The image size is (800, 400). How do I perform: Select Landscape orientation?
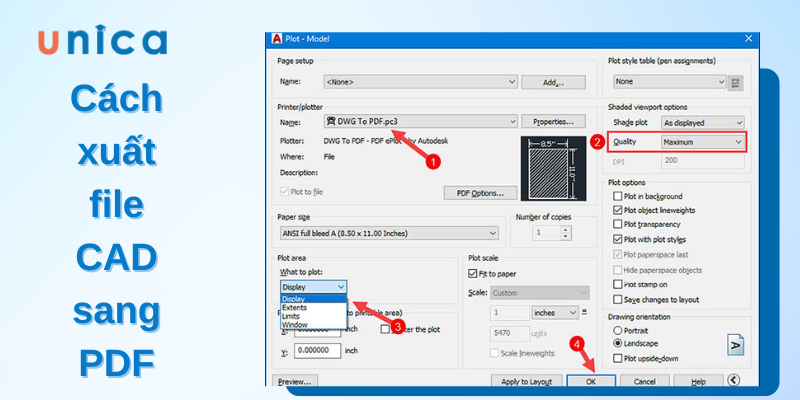pyautogui.click(x=617, y=343)
